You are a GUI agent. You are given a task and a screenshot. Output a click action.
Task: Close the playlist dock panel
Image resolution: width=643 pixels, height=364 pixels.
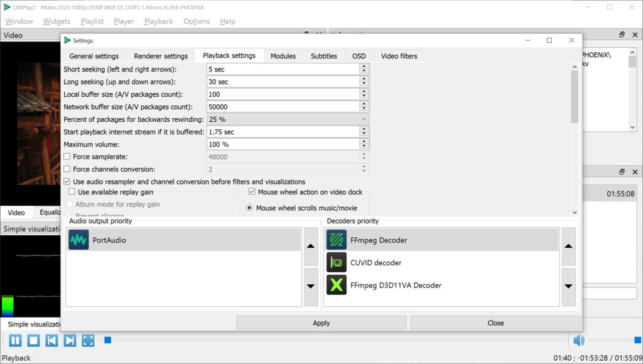coord(635,172)
